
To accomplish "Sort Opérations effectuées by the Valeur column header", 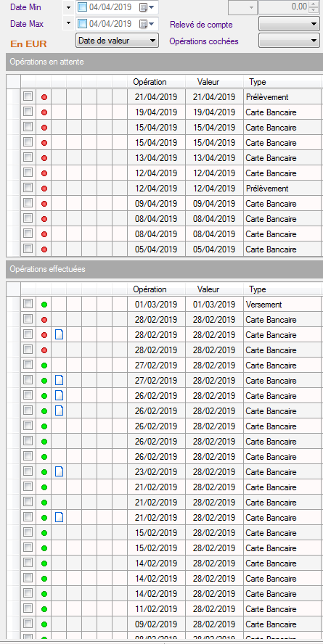I will point(214,289).
